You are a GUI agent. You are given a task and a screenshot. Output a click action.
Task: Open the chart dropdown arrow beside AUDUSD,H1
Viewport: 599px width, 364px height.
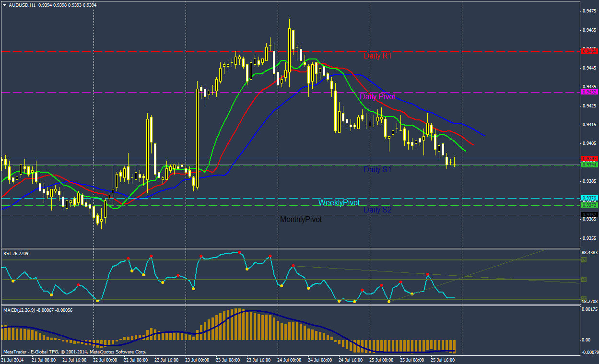tap(5, 5)
